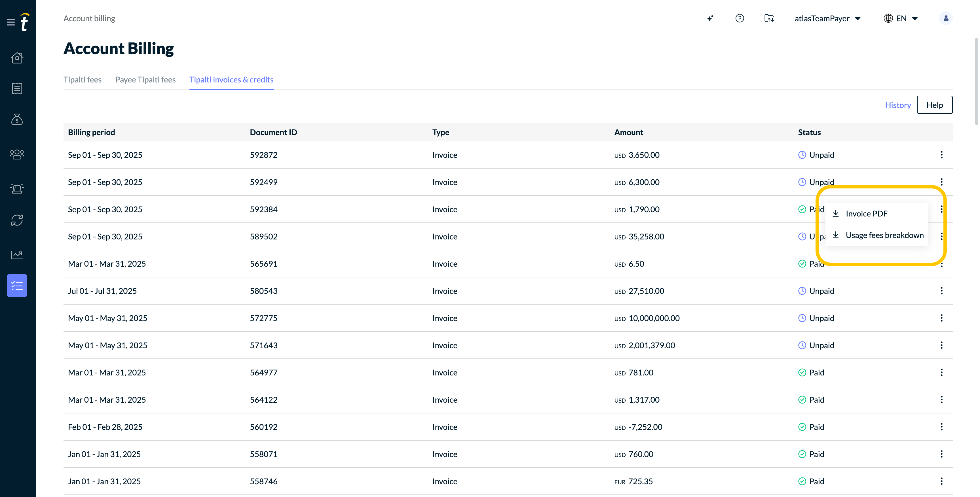Image resolution: width=980 pixels, height=497 pixels.
Task: Select document ID 592384
Action: pos(264,209)
